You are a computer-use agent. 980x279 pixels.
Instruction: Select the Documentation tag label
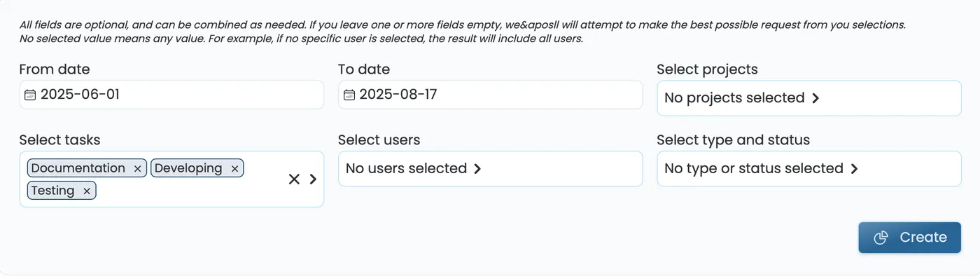pos(78,168)
